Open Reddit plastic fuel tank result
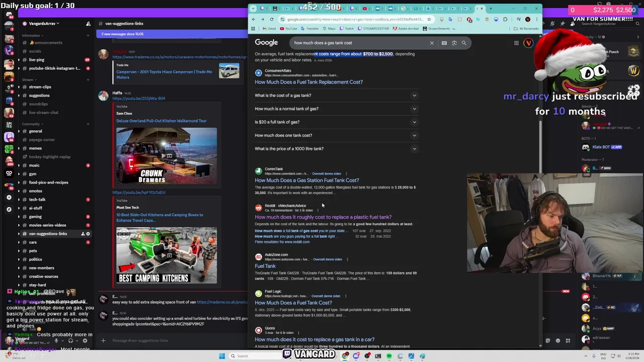 323,217
